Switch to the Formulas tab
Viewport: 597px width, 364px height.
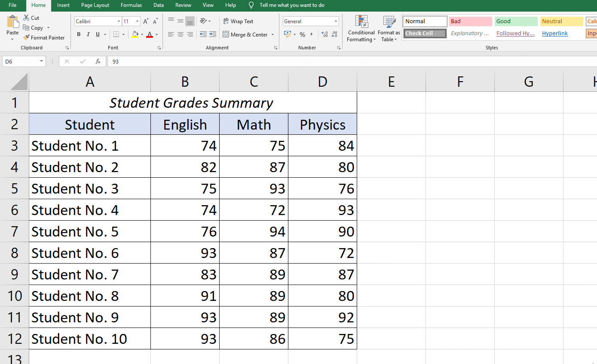(131, 5)
